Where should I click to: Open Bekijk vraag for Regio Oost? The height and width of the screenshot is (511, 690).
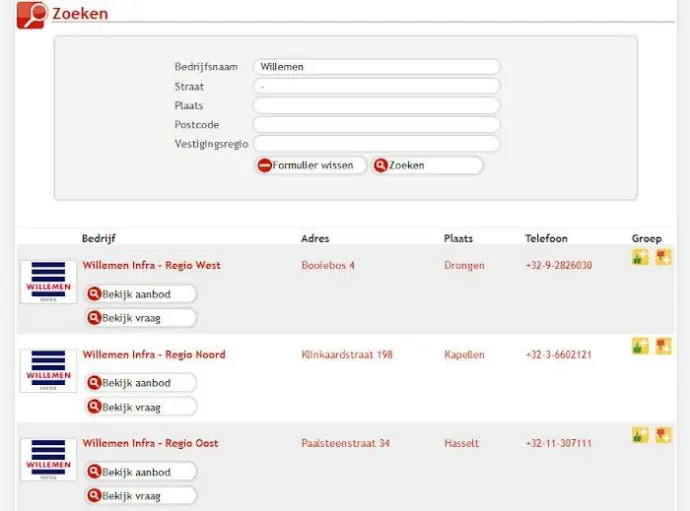click(141, 496)
